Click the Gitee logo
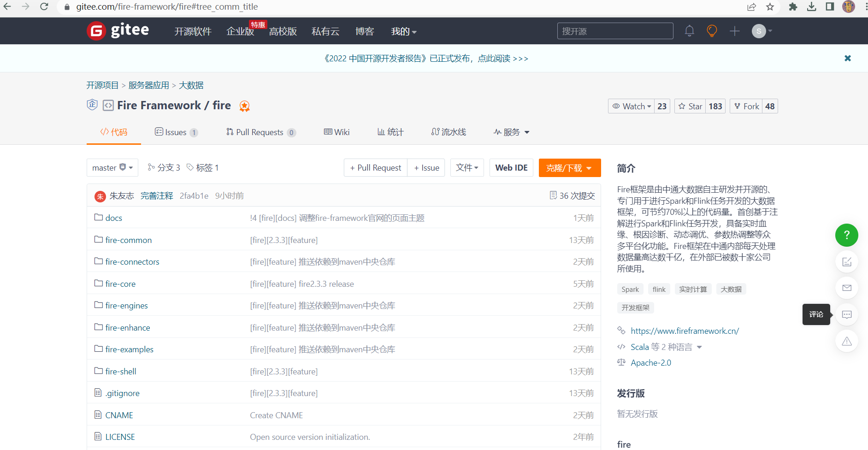The image size is (868, 450). pos(118,31)
